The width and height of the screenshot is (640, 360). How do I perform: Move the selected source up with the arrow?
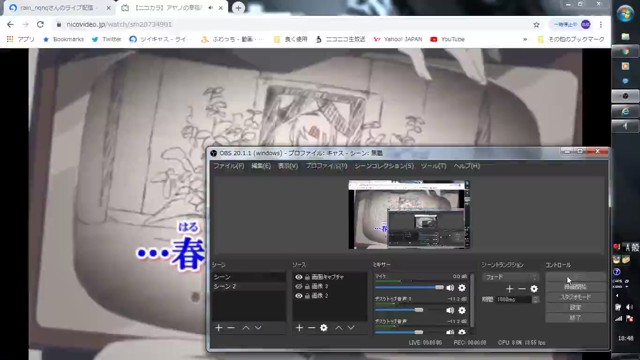339,328
